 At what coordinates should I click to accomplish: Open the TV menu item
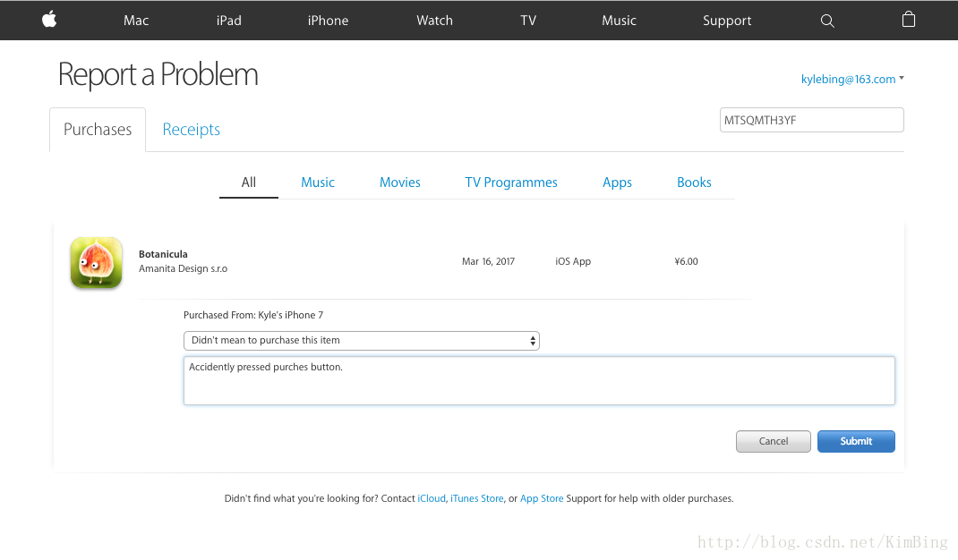528,21
